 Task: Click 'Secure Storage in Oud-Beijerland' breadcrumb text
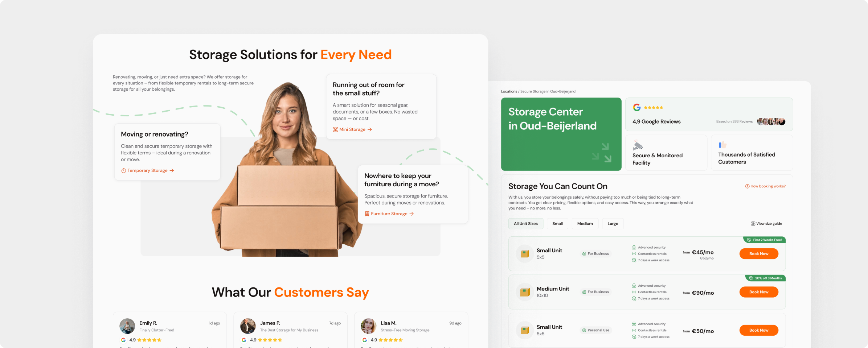point(548,91)
